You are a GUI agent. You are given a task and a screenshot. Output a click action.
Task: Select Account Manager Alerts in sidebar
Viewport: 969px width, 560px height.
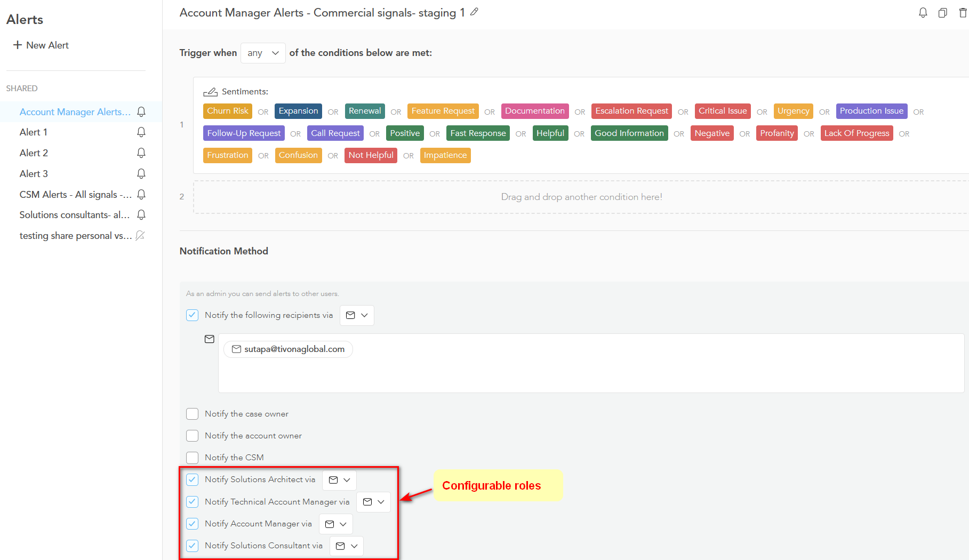[x=75, y=112]
